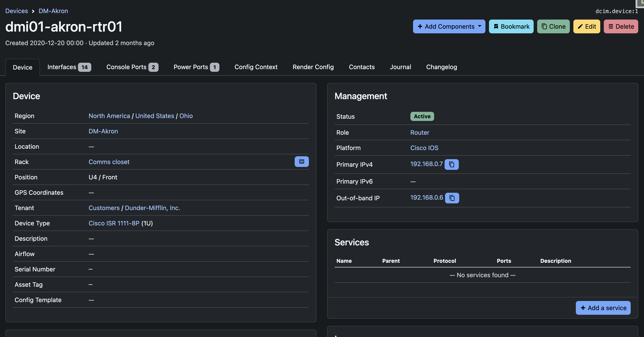
Task: Switch to the Device tab
Action: click(x=22, y=67)
